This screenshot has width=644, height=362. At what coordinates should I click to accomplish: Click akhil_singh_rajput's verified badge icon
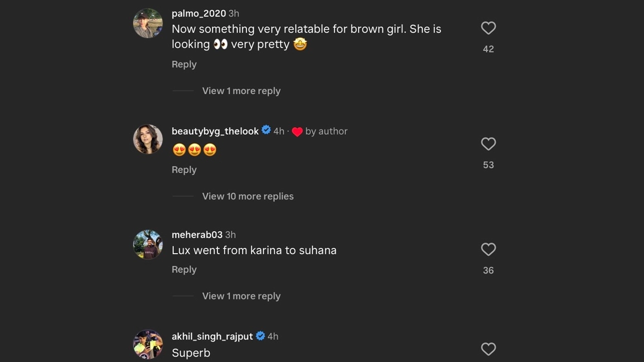coord(260,336)
